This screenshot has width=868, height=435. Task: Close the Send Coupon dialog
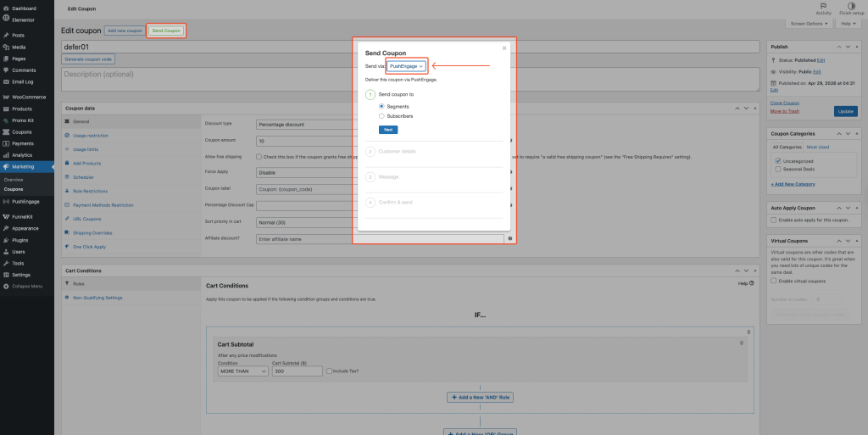point(504,48)
